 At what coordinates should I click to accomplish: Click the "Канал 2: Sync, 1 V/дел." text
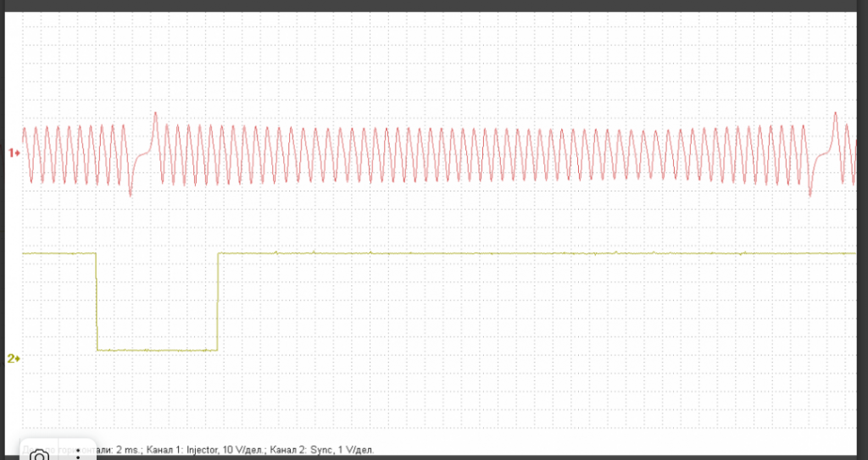[322, 450]
